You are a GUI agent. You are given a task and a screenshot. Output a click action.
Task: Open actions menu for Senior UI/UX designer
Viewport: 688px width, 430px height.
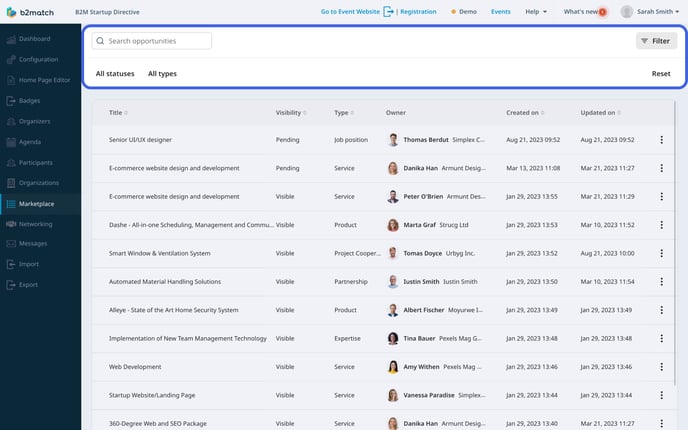(661, 140)
